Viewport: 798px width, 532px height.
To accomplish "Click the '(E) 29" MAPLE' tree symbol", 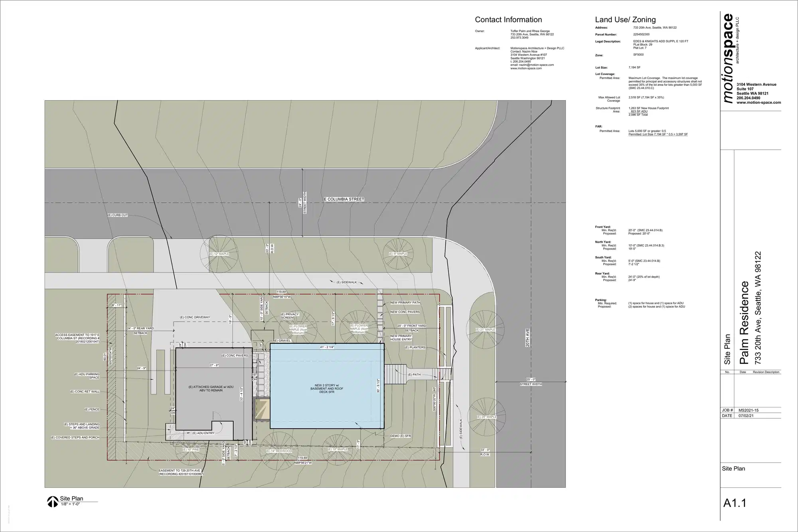I will click(x=487, y=417).
